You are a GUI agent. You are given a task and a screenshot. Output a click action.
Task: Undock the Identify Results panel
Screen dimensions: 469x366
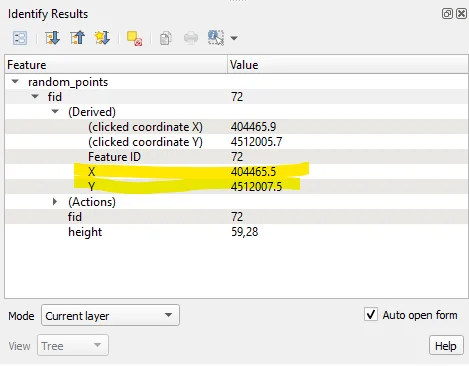447,14
